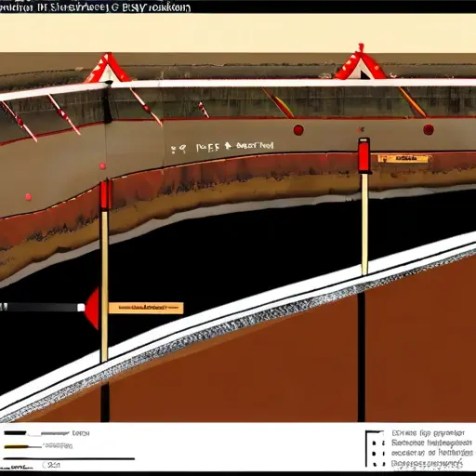Open the orange label beside left pole
This screenshot has height=476, width=476.
[146, 308]
